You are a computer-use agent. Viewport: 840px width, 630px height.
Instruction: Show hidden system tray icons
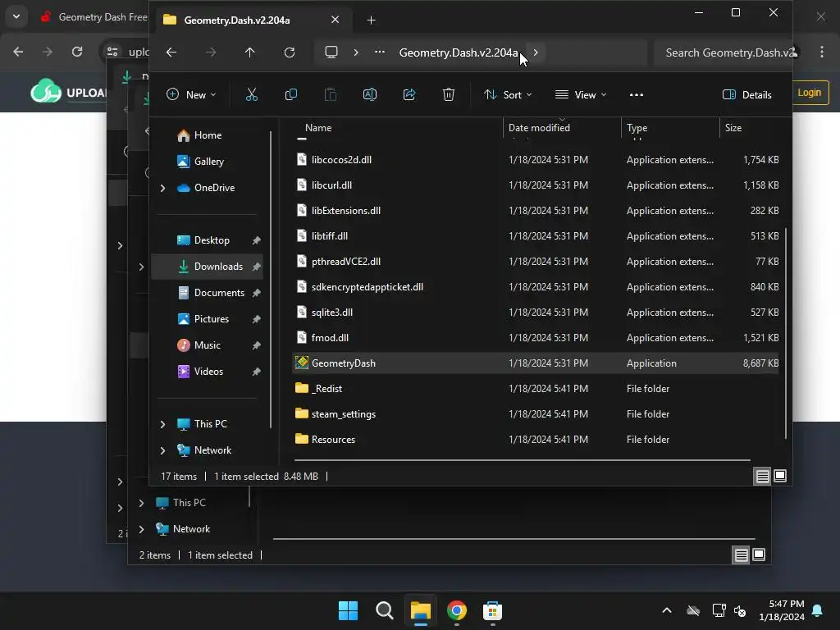click(667, 610)
